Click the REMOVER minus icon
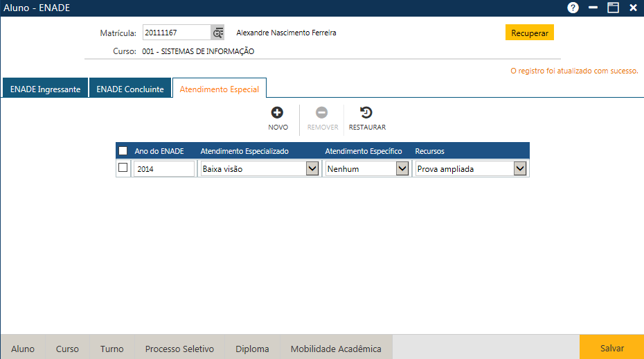Viewport: 644px width, 359px height. [x=322, y=113]
